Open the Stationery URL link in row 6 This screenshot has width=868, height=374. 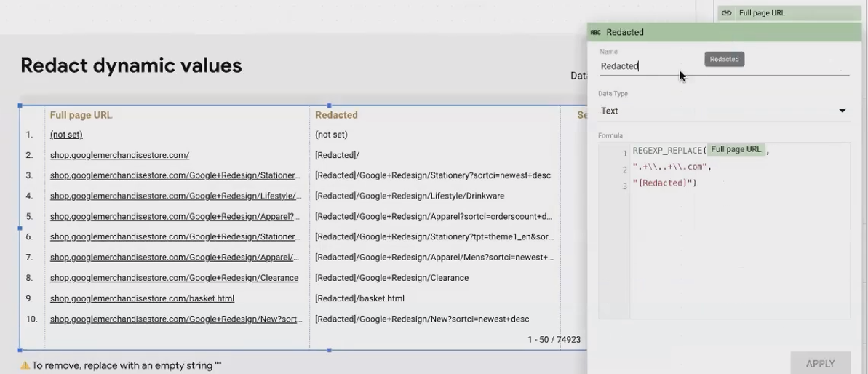176,236
